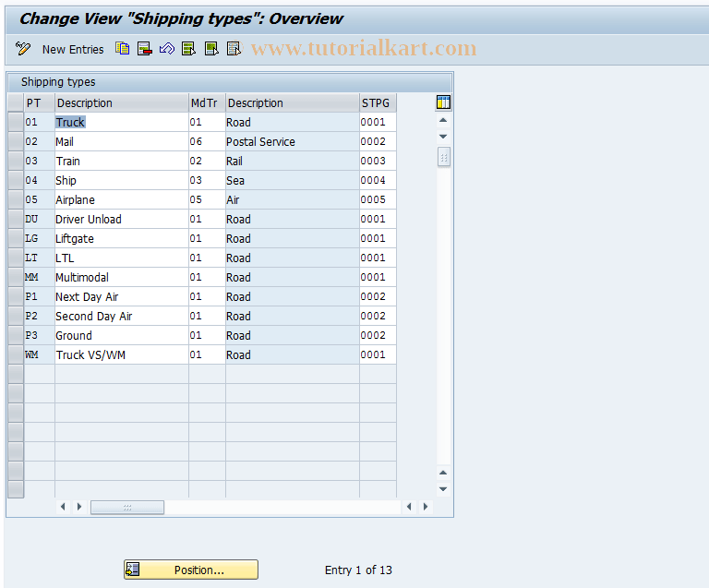Select row LT LTL with row selector
The height and width of the screenshot is (588, 709).
[x=16, y=258]
